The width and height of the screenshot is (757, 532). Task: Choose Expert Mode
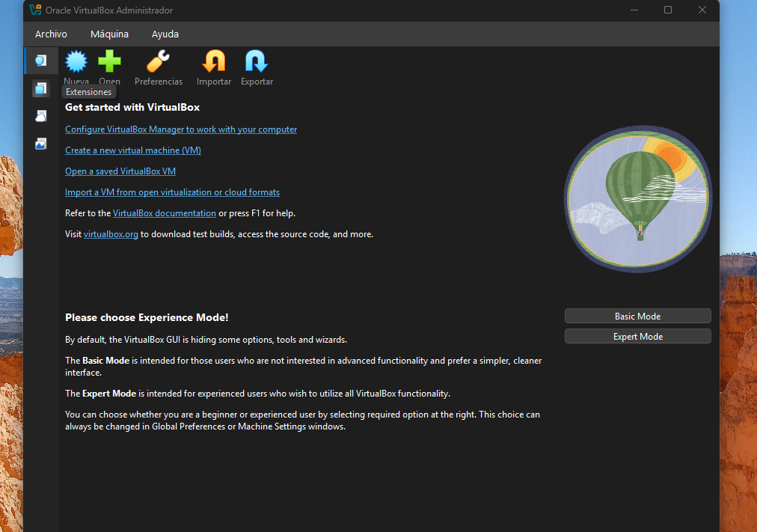coord(637,337)
